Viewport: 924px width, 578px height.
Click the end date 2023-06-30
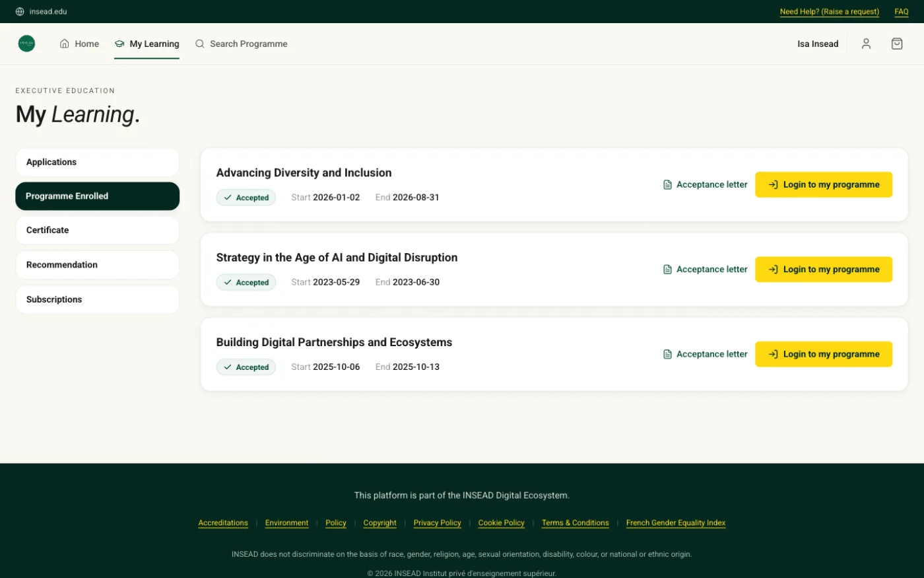416,282
